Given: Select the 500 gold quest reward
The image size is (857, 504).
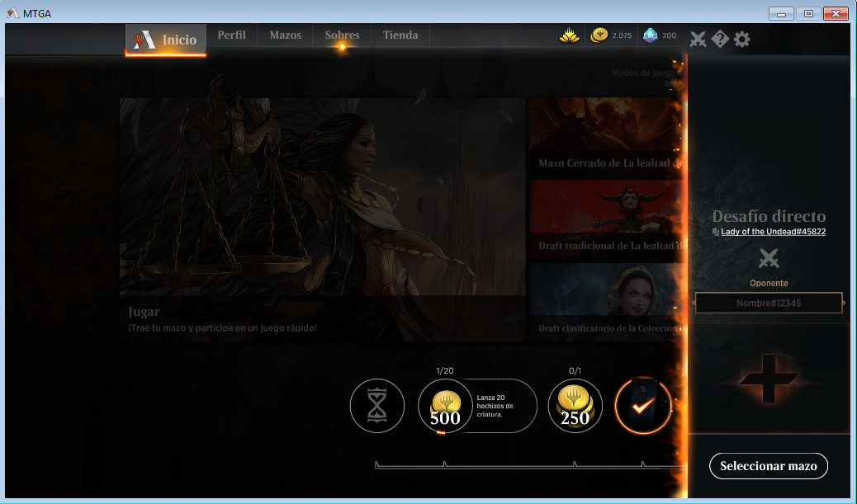Looking at the screenshot, I should coord(445,406).
